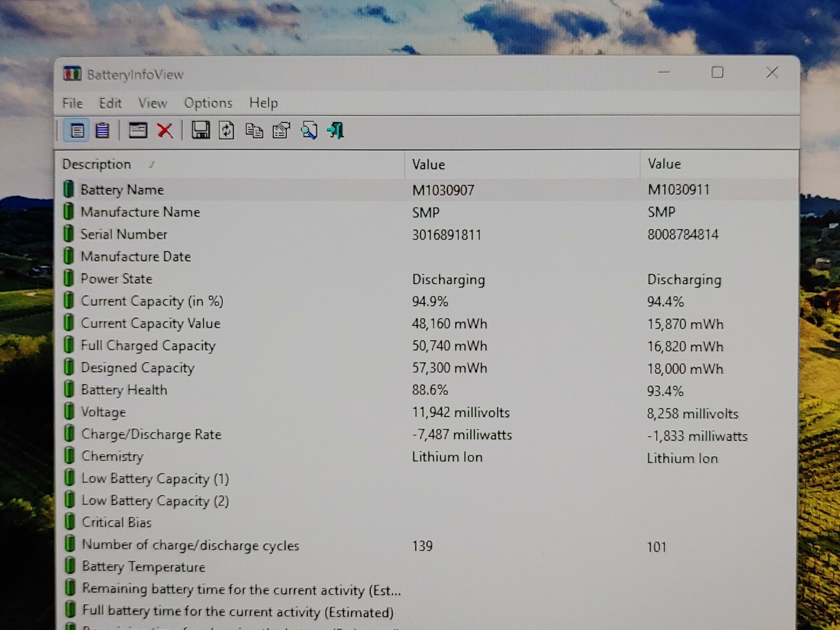This screenshot has height=630, width=840.
Task: Select the Charge/Discharge Rate row
Action: (152, 434)
